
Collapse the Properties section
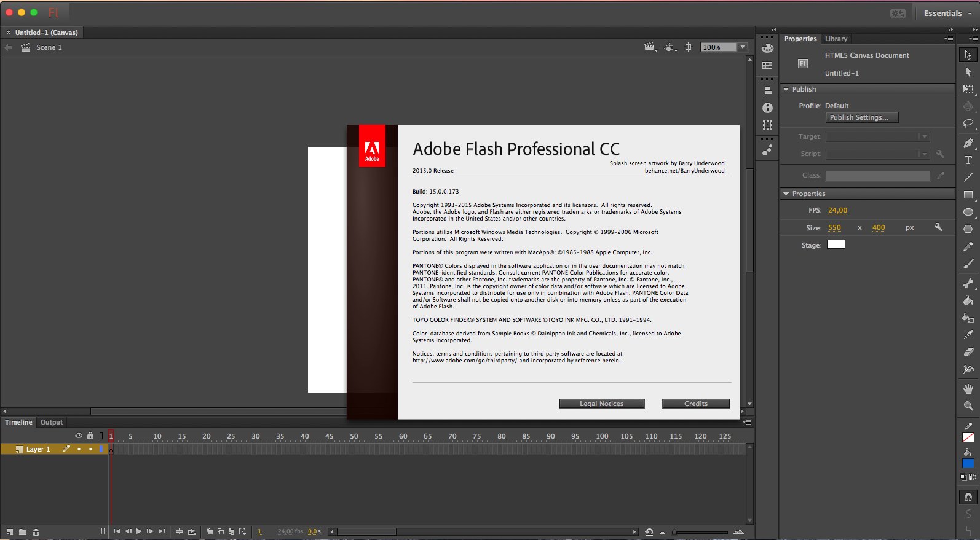pyautogui.click(x=786, y=194)
